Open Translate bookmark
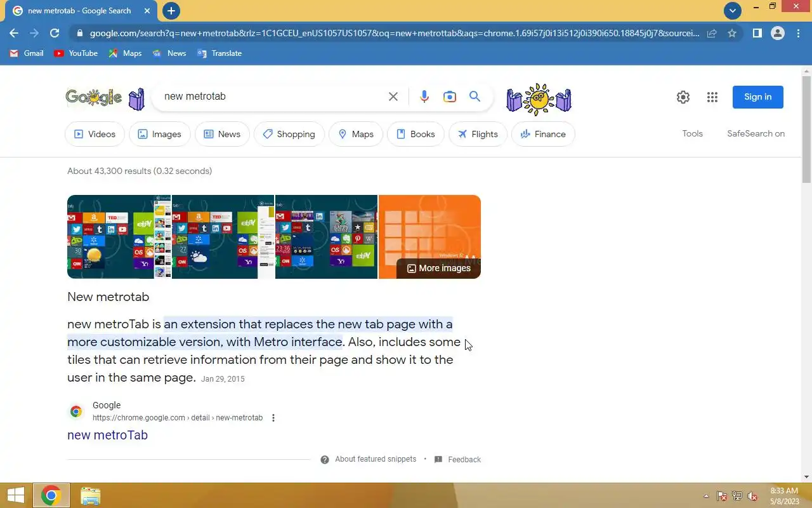Image resolution: width=812 pixels, height=508 pixels. click(x=219, y=53)
